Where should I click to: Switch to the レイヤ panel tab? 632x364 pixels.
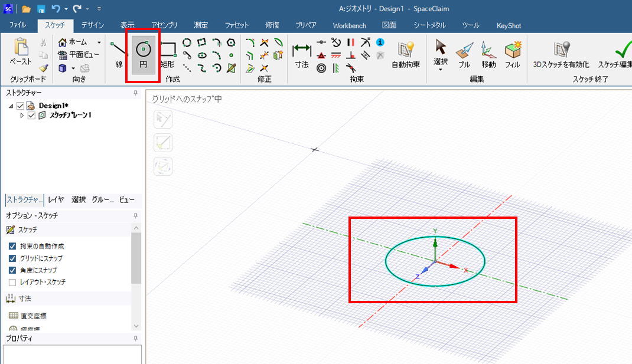coord(56,200)
